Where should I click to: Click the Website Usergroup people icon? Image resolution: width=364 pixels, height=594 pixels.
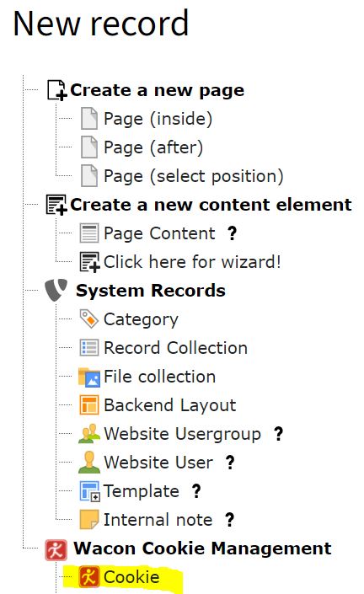click(x=89, y=434)
